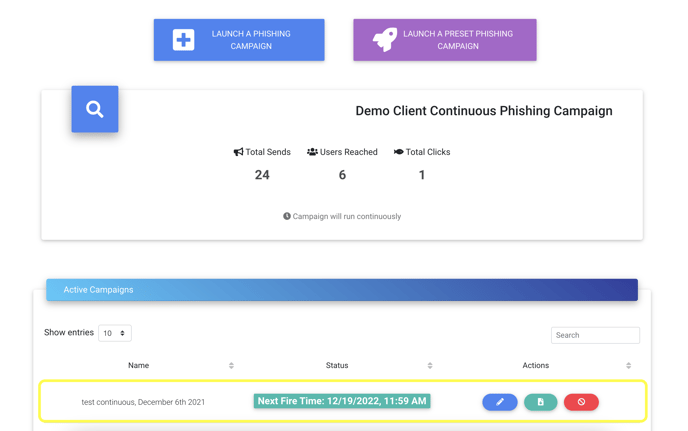Sort the table by the Status column arrows
688x431 pixels.
(430, 366)
